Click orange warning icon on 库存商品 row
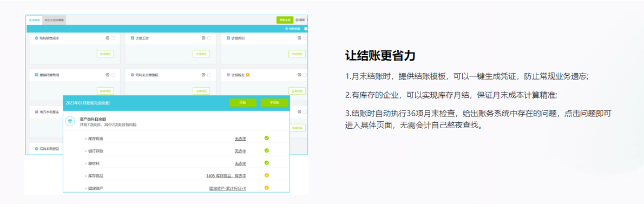The width and height of the screenshot is (644, 211). (x=267, y=175)
